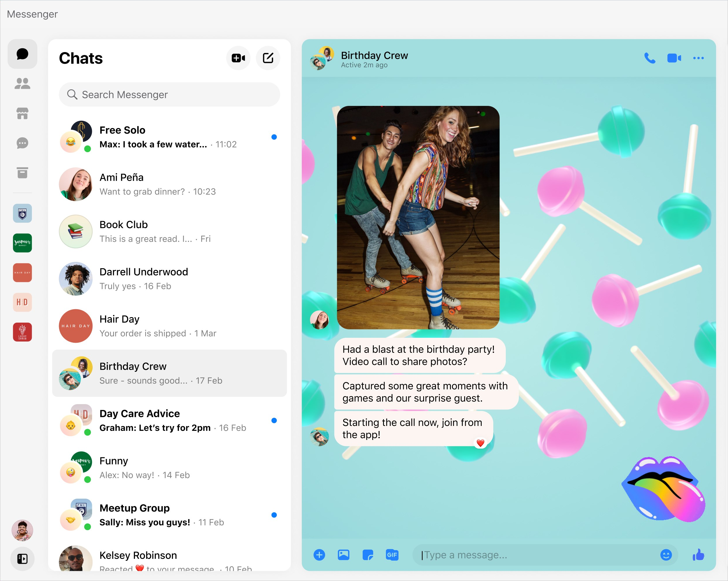Open conversation options three-dot menu
Viewport: 728px width, 581px height.
point(698,58)
